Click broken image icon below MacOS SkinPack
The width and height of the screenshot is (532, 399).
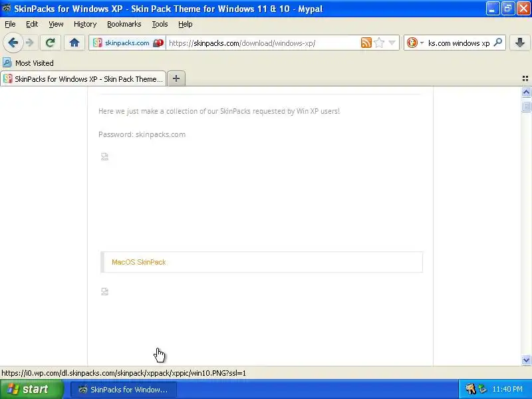pos(104,291)
